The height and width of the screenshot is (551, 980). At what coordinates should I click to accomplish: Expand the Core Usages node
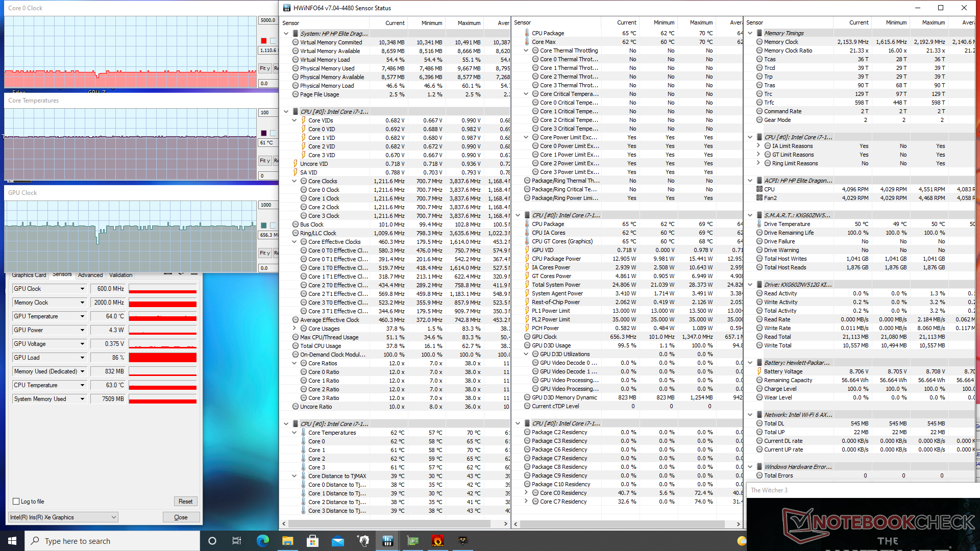[295, 329]
